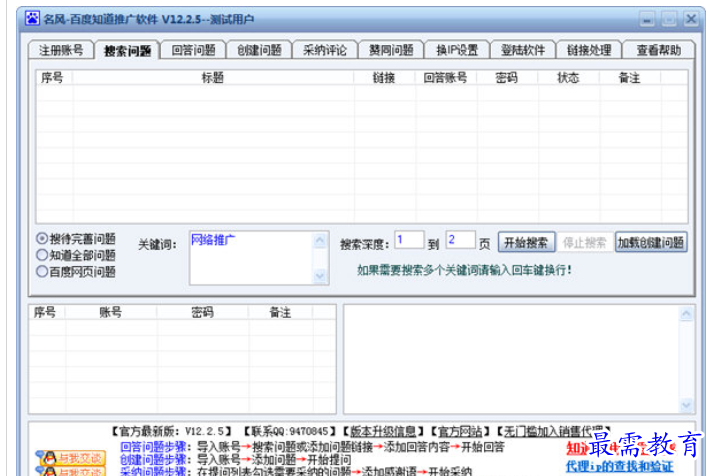Click the 回答问题步骤 label text
The image size is (710, 476).
pyautogui.click(x=156, y=447)
